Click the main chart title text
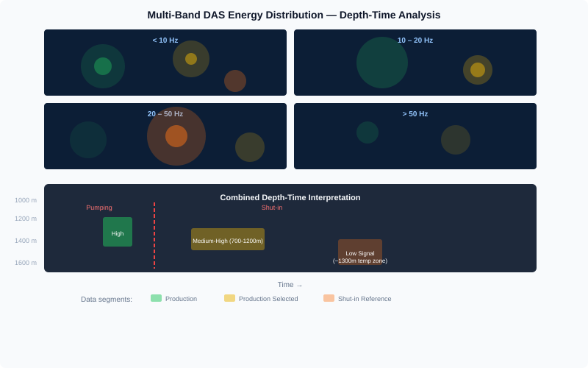 (294, 15)
